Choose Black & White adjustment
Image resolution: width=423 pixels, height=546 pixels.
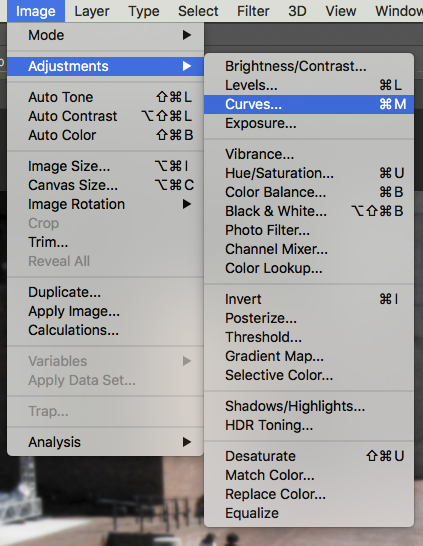pyautogui.click(x=309, y=211)
